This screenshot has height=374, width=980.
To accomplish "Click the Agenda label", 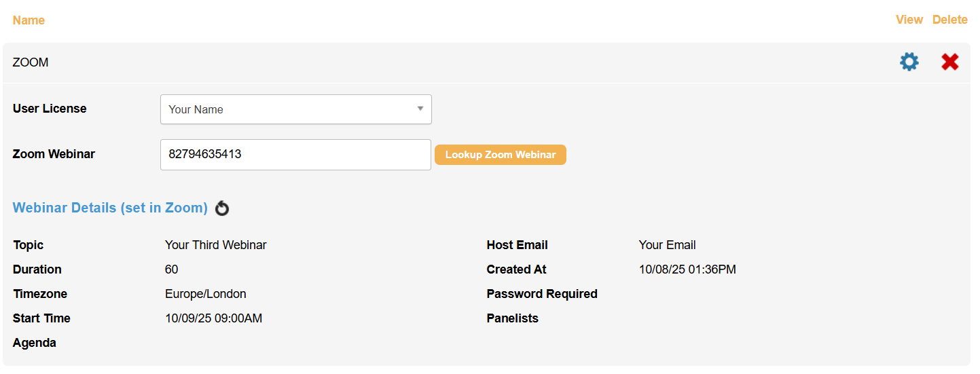I will [35, 343].
